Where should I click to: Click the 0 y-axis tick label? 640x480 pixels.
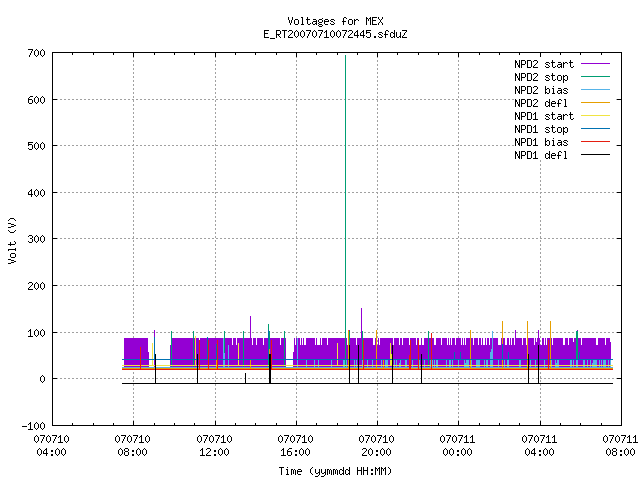tap(42, 380)
